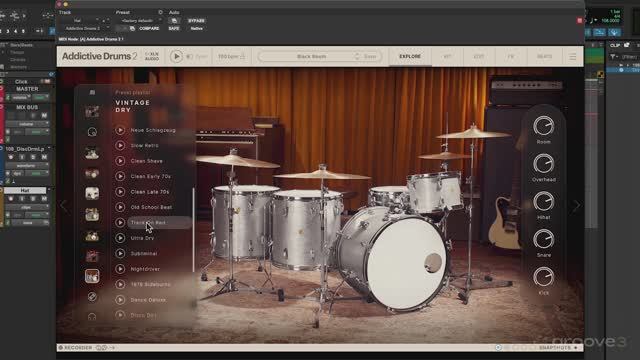Solo the Hat track
640x360 pixels.
tap(33, 199)
